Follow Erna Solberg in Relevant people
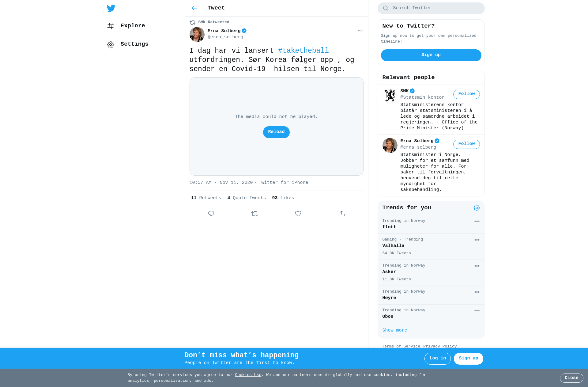This screenshot has width=588, height=387. [466, 144]
